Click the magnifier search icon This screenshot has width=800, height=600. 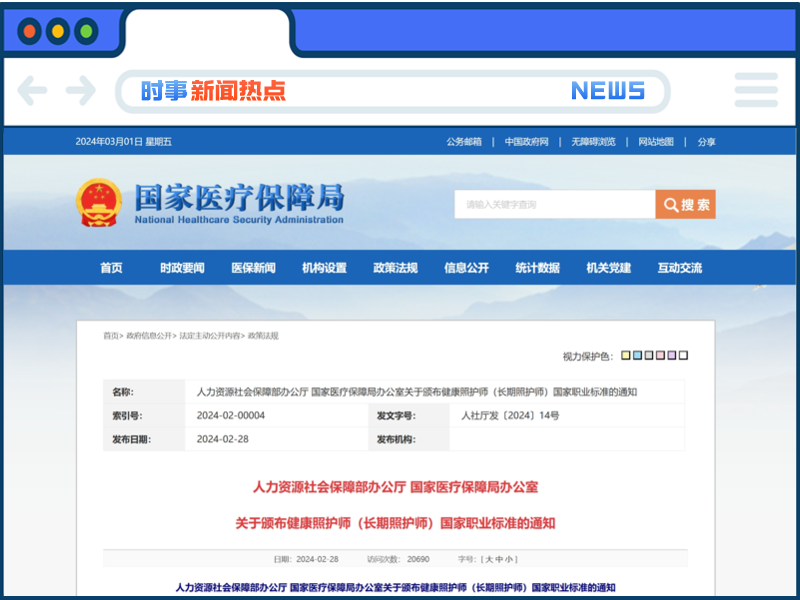(x=670, y=204)
